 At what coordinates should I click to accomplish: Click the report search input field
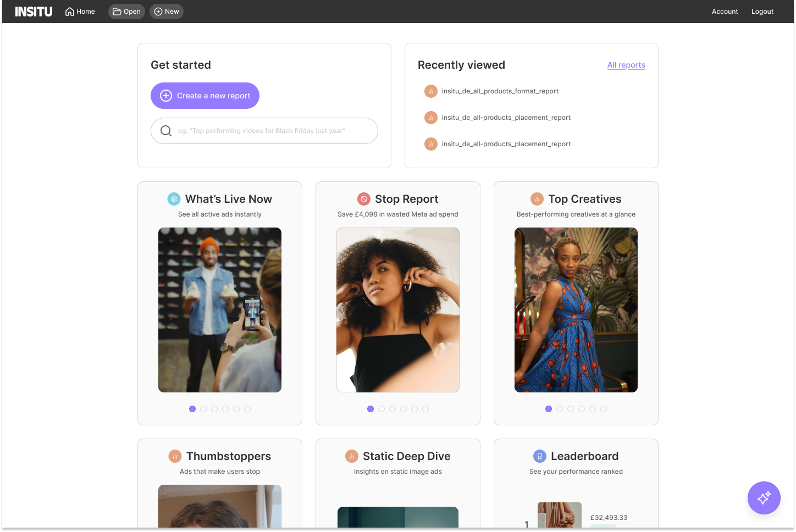coord(264,131)
